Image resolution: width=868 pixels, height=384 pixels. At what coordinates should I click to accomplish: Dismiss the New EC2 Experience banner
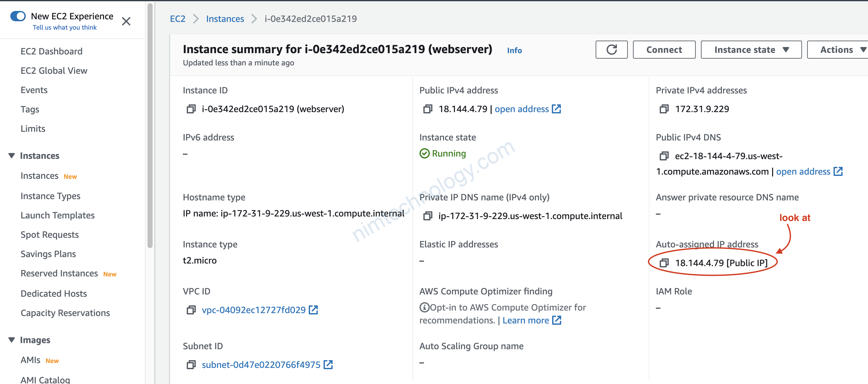point(126,21)
